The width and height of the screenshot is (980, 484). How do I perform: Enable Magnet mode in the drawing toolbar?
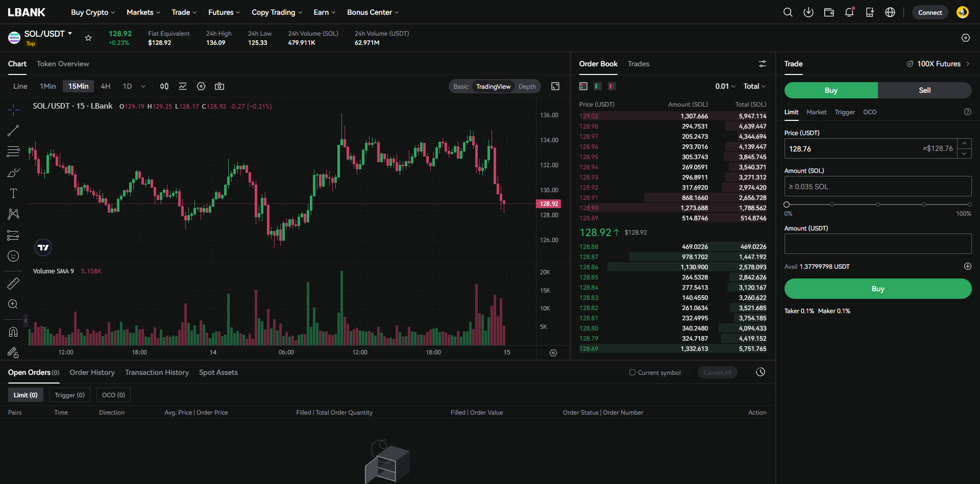[x=13, y=332]
